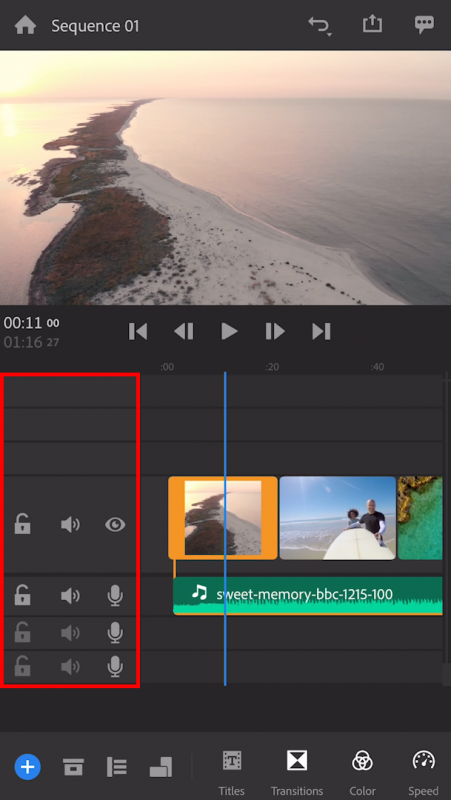Toggle video track visibility eye icon
This screenshot has height=800, width=451.
click(115, 524)
